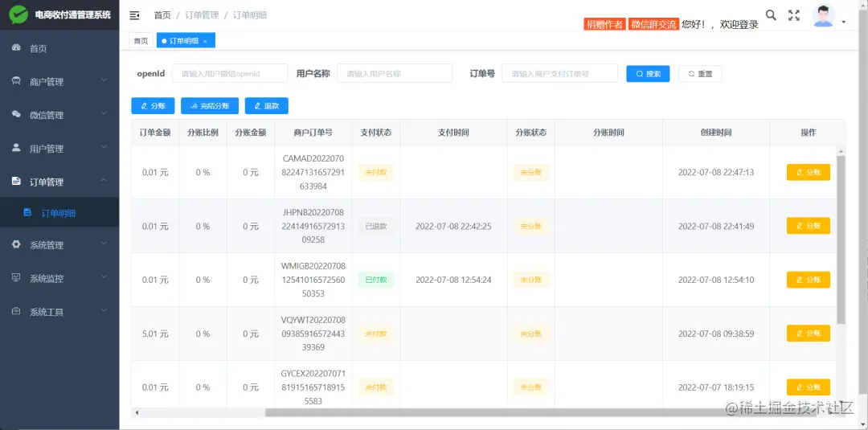Click the 退款 refund button
Viewport: 868px width, 430px height.
pos(267,106)
